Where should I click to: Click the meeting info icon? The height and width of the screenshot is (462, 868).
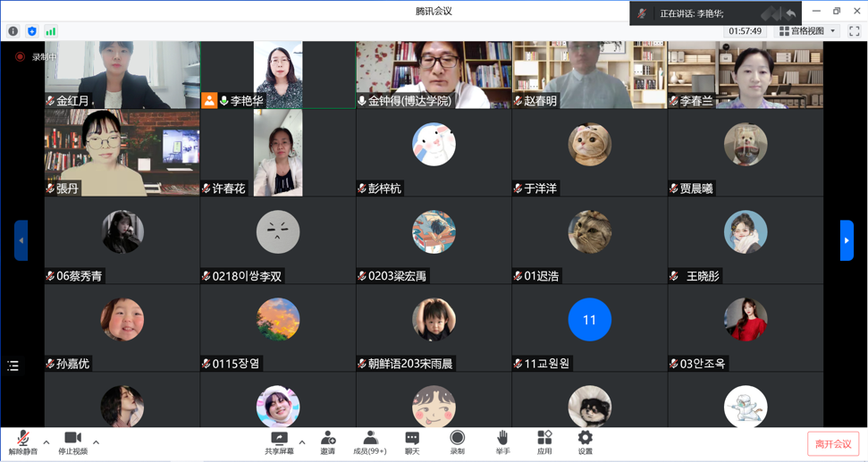tap(13, 31)
